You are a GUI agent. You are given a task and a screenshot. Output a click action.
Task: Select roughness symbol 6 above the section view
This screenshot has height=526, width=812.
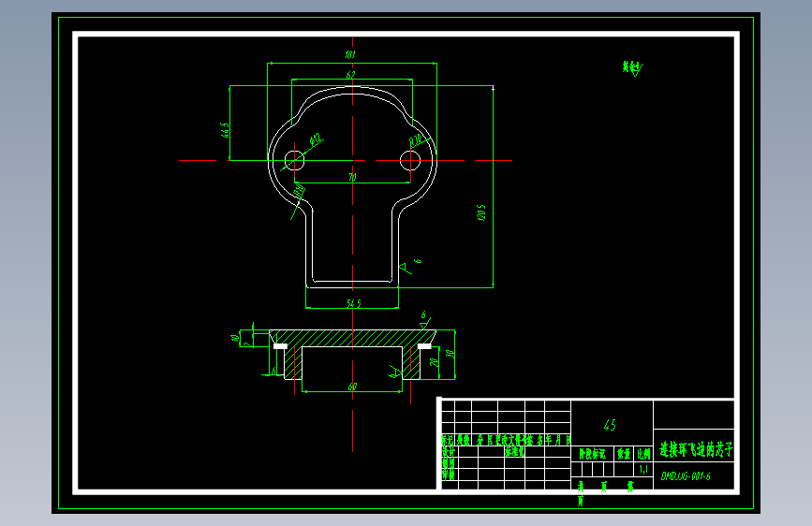click(424, 321)
